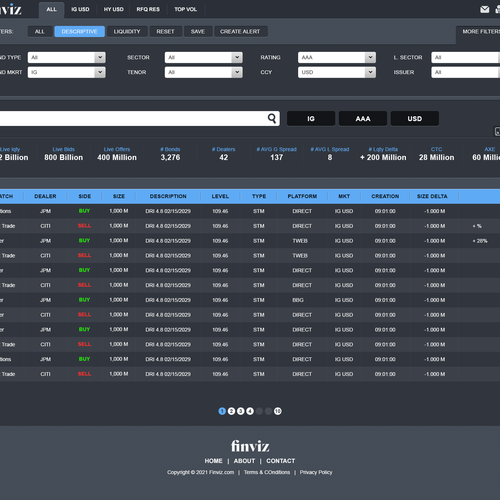Go to results page 2
The image size is (500, 500).
pyautogui.click(x=231, y=411)
